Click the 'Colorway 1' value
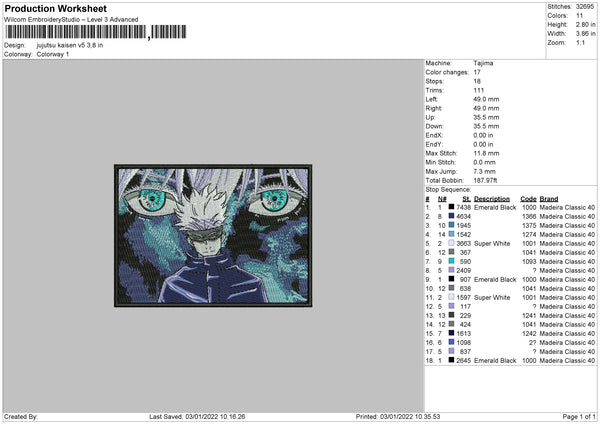 (x=53, y=54)
